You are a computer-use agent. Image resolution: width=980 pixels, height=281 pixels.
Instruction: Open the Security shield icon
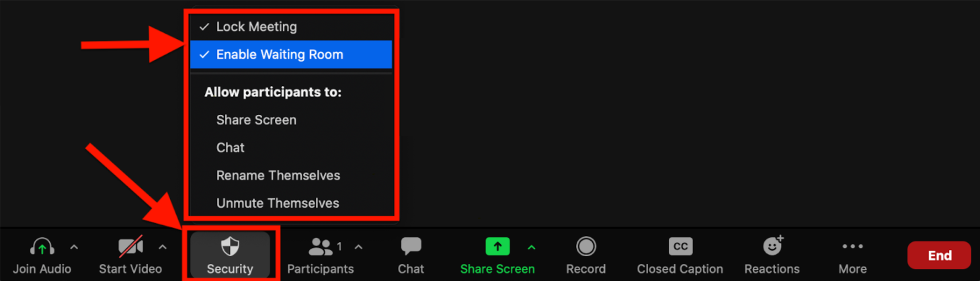[230, 246]
